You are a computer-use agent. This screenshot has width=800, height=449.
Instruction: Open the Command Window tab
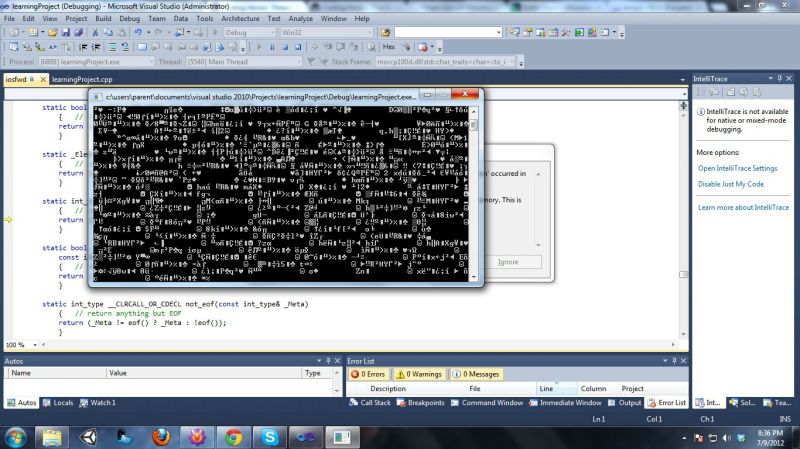(487, 403)
